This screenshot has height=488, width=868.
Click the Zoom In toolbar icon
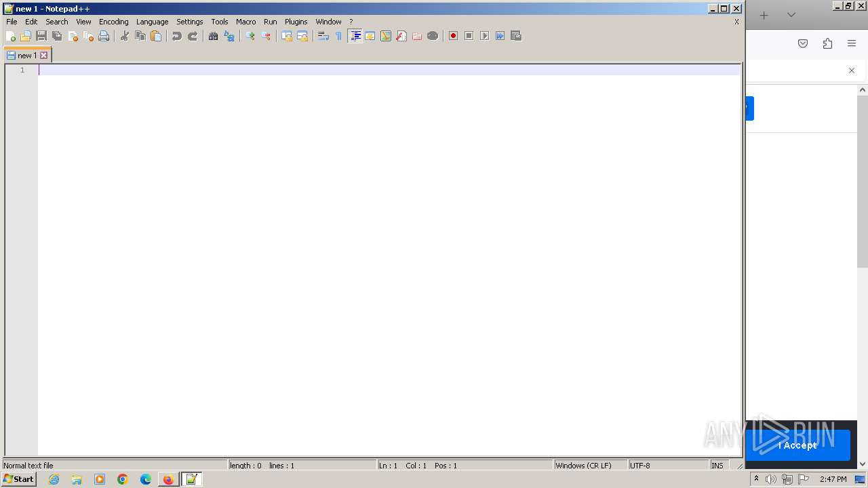pyautogui.click(x=250, y=36)
